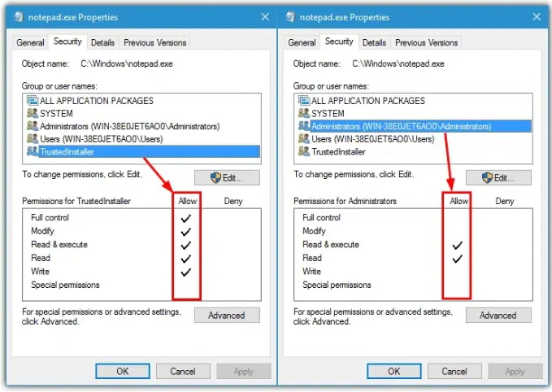Open the Details tab in right dialog
The image size is (552, 392).
click(x=374, y=42)
